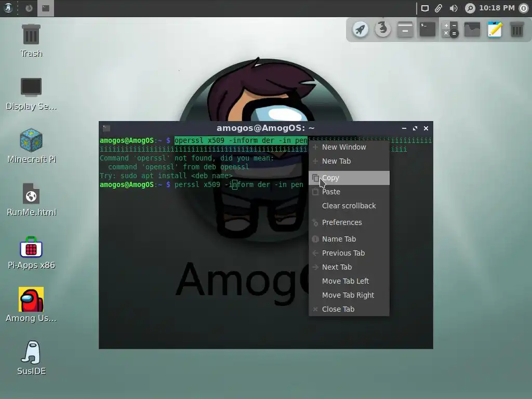This screenshot has height=399, width=532.
Task: Select the Display Settings desktop icon
Action: [x=31, y=94]
